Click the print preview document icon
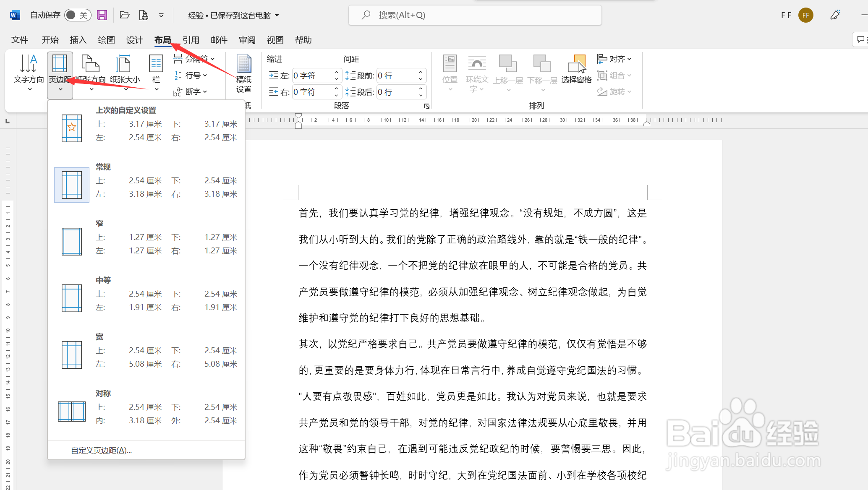The height and width of the screenshot is (490, 868). tap(144, 15)
